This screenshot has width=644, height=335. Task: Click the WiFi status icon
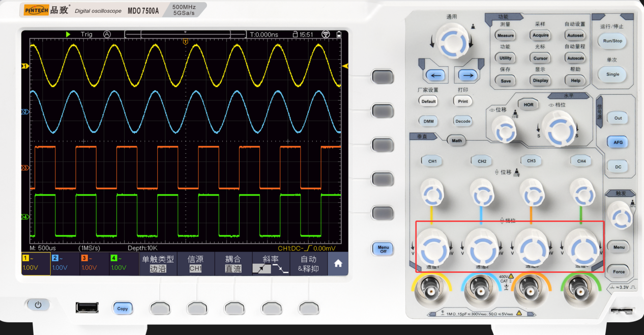point(326,35)
